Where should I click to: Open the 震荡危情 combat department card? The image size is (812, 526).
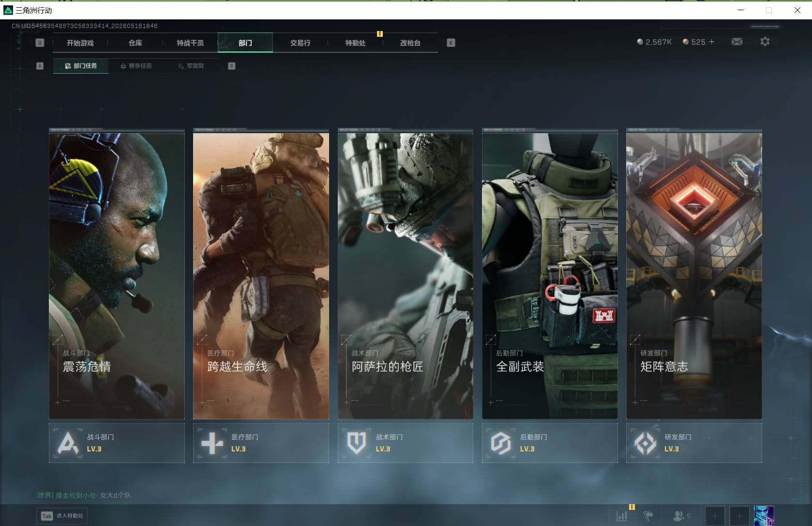[117, 276]
